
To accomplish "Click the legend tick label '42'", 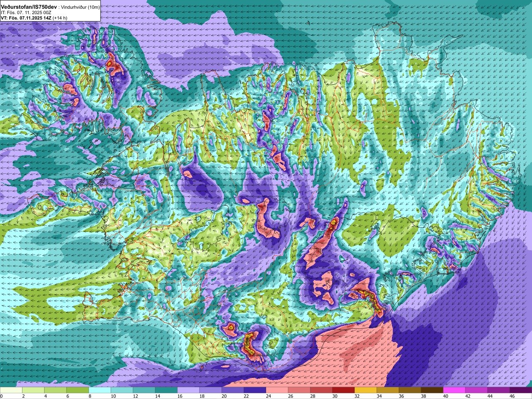I will click(468, 396).
